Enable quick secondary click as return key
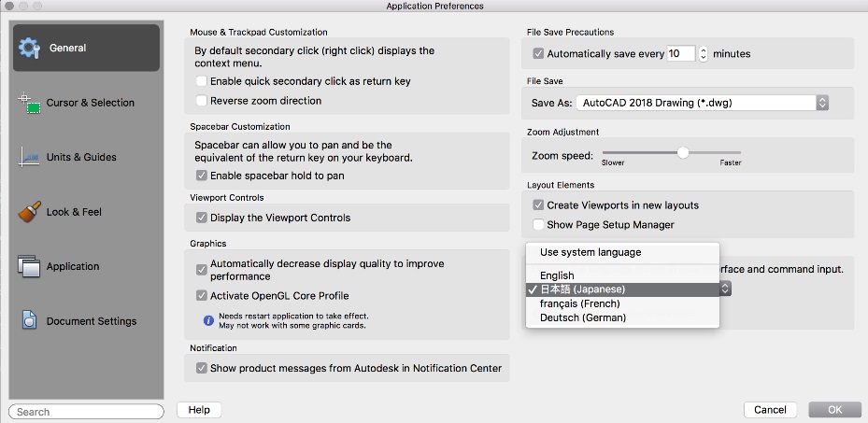The height and width of the screenshot is (423, 868). 201,82
